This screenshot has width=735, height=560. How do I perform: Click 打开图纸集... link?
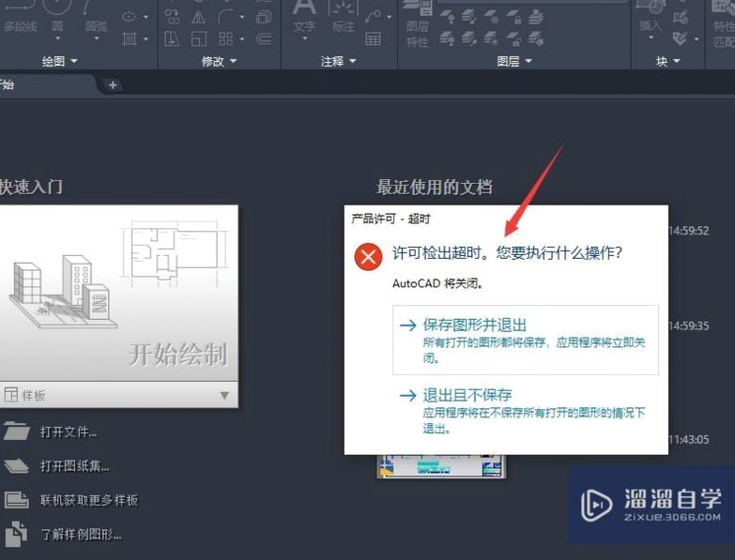coord(74,465)
